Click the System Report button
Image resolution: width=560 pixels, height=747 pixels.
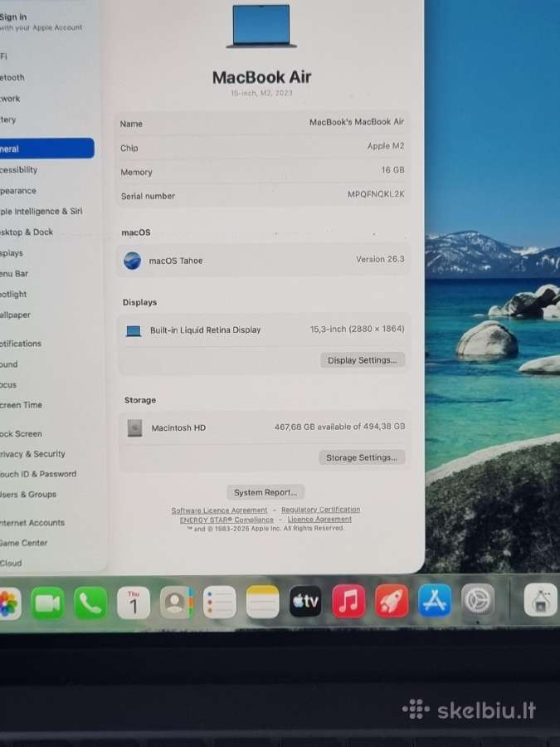265,492
